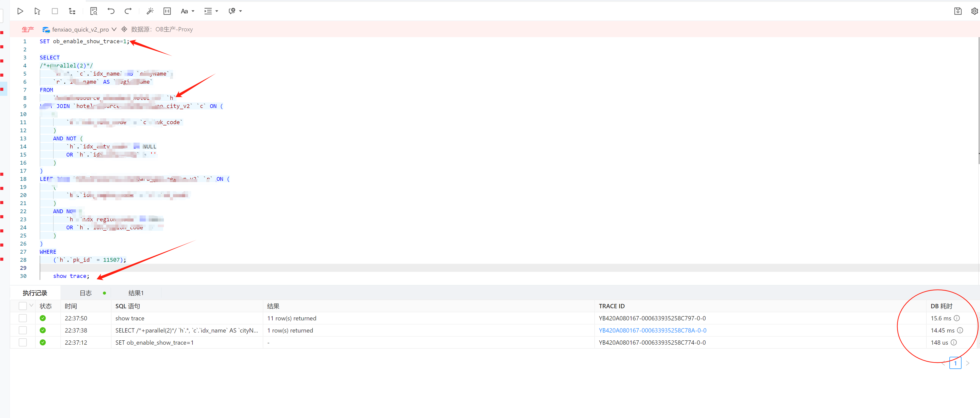Click the stop execution square icon

click(x=55, y=11)
